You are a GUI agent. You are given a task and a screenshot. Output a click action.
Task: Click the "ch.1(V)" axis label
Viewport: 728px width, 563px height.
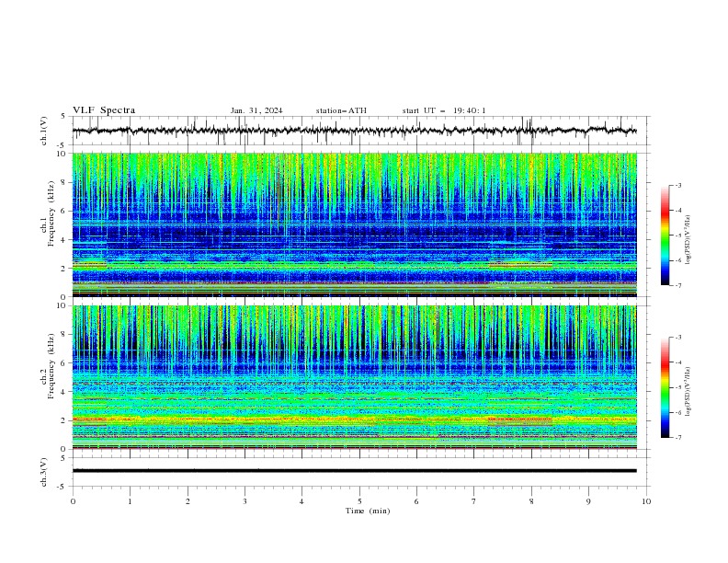44,131
